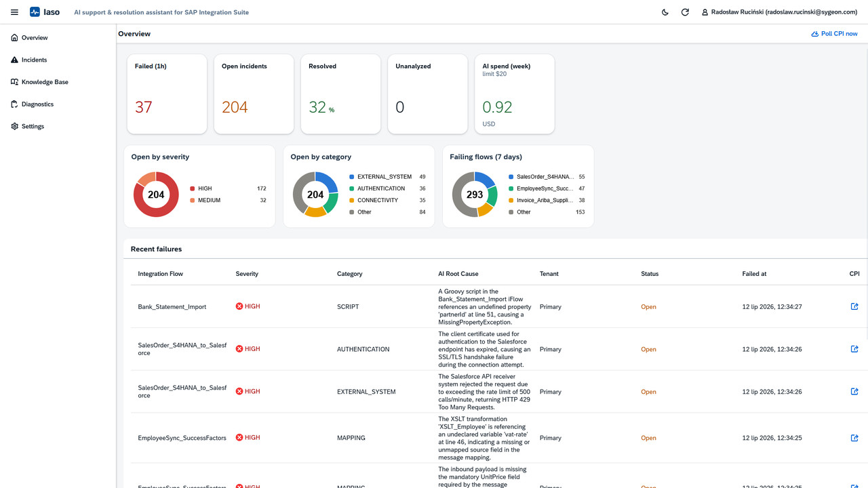This screenshot has height=488, width=868.
Task: Click timestamp 12 lip 2026, 12:34:25
Action: (772, 438)
